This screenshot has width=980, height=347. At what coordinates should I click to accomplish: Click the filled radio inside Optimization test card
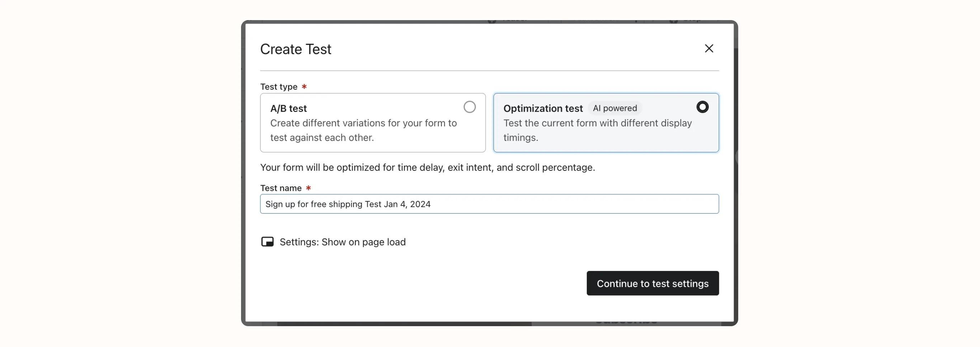[702, 107]
